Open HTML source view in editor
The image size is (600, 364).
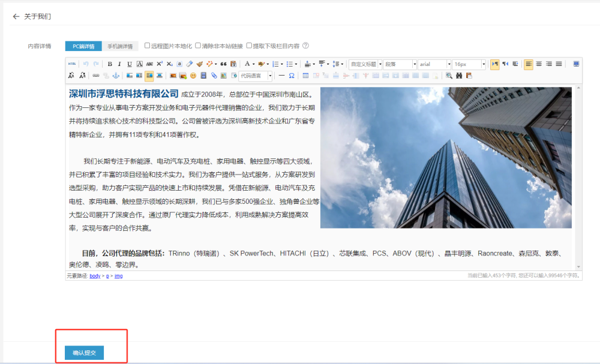71,64
